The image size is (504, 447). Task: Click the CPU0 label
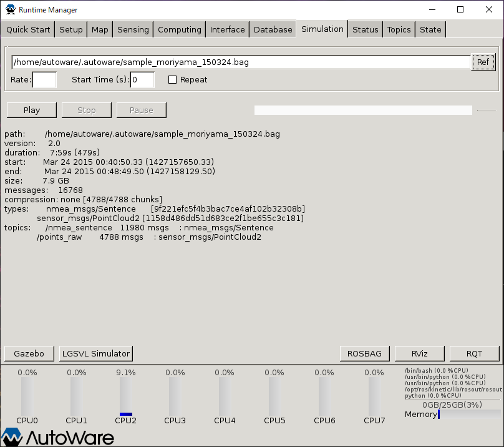tap(27, 421)
